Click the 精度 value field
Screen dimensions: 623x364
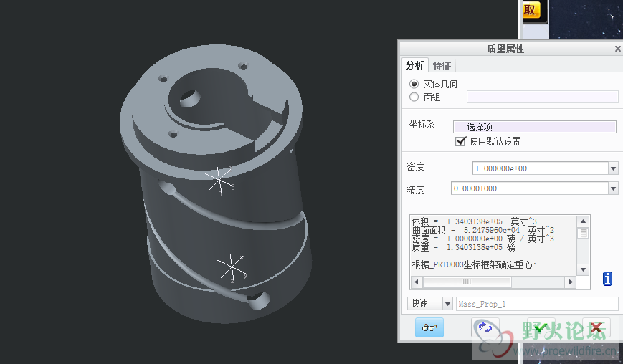click(530, 188)
